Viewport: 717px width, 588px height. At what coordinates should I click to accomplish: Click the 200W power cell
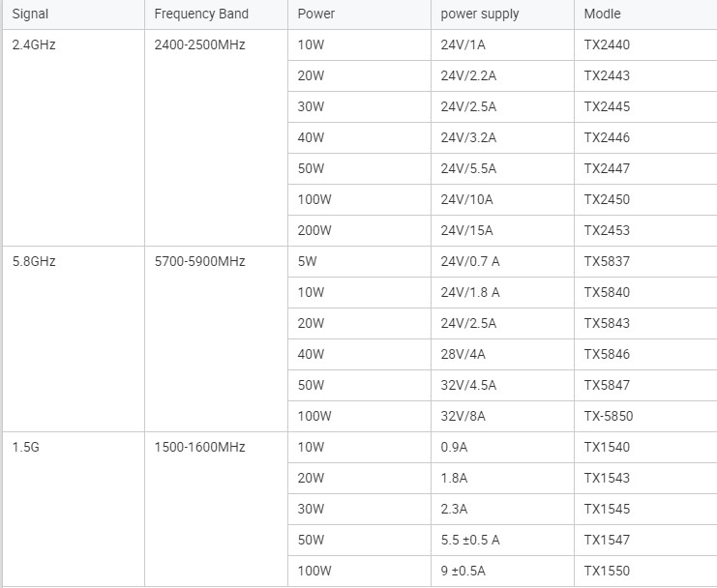pyautogui.click(x=359, y=231)
